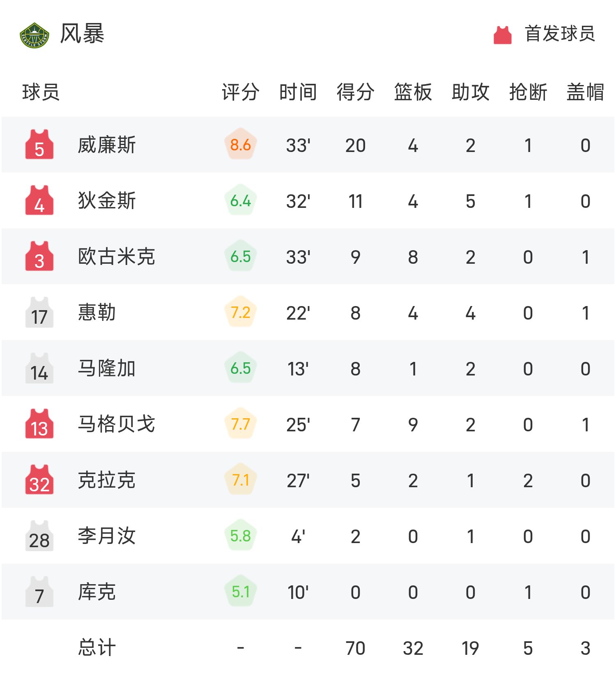Viewport: 616px width, 677px height.
Task: Click the red number 32 jersey icon
Action: [x=39, y=480]
